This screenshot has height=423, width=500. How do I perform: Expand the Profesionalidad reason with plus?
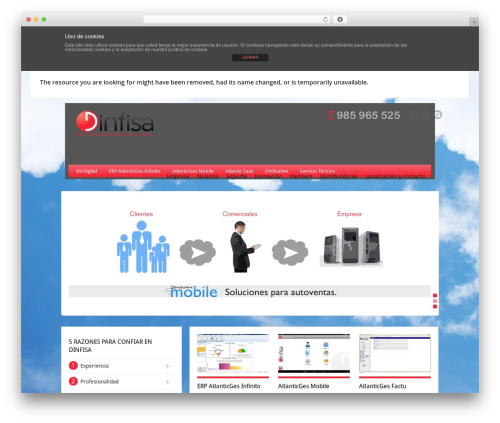(x=167, y=382)
